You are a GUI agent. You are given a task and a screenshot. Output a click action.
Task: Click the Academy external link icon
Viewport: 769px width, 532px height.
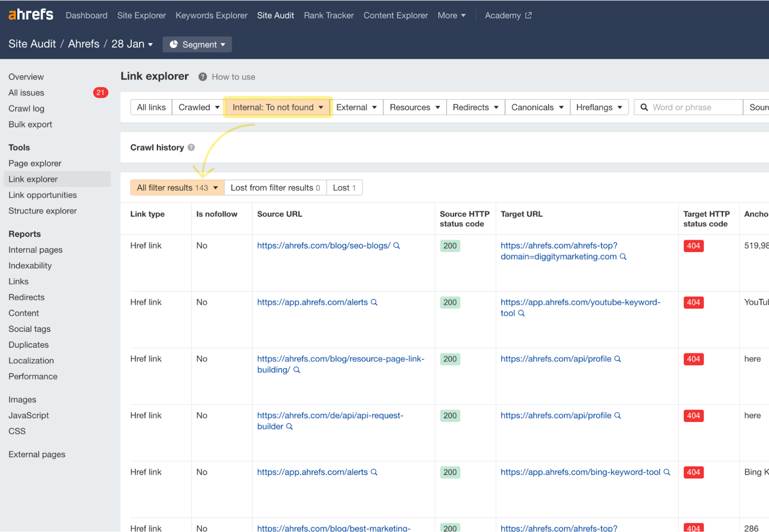pyautogui.click(x=528, y=15)
